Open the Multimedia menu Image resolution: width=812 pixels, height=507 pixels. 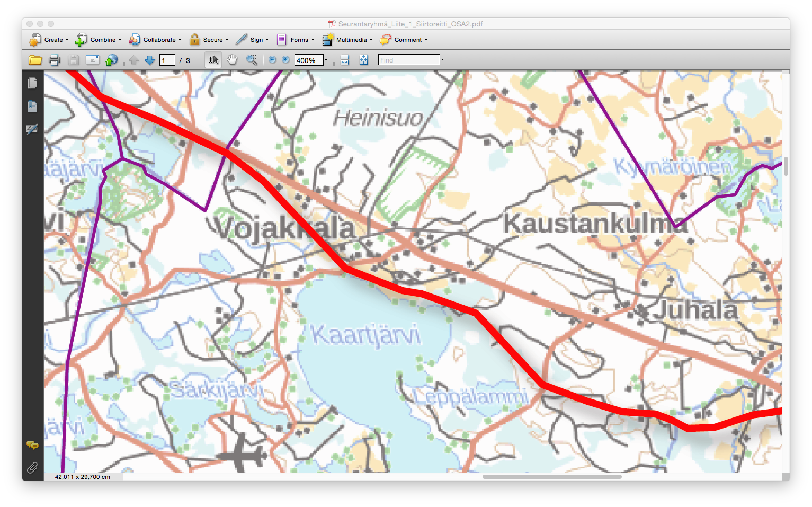[347, 40]
